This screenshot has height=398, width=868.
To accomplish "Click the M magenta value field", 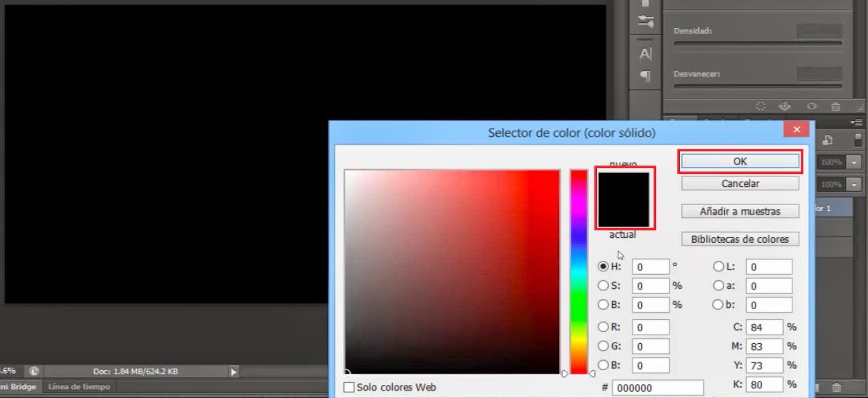I will coord(764,346).
